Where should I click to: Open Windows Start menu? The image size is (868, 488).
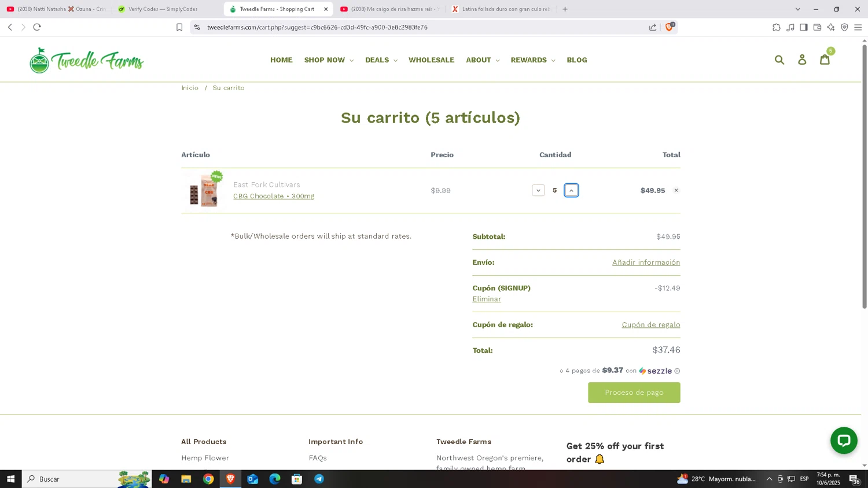(x=10, y=479)
